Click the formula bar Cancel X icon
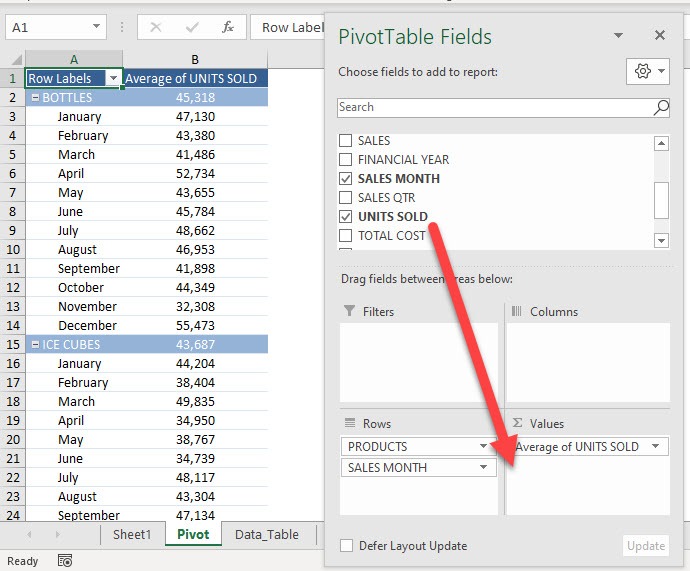 (155, 27)
